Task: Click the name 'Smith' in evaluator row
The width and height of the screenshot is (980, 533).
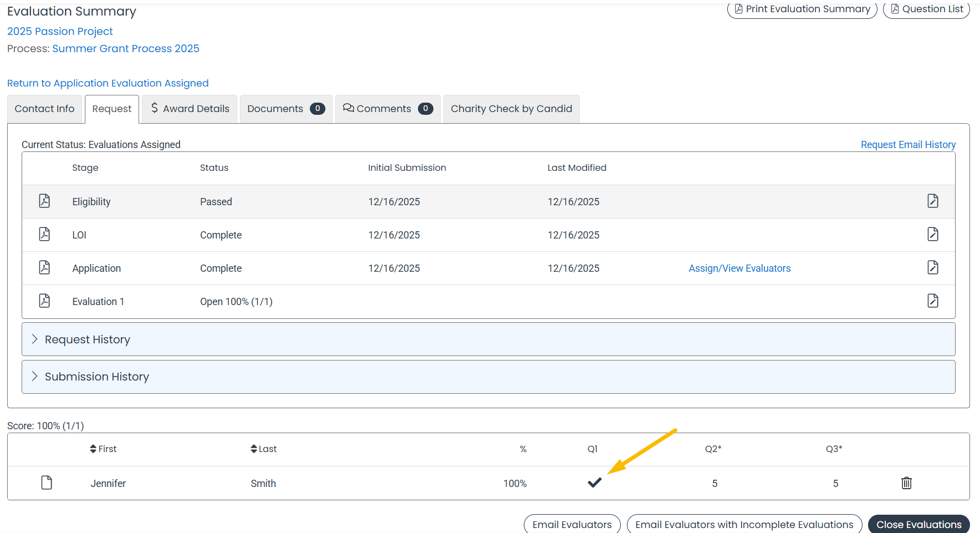Action: click(263, 483)
